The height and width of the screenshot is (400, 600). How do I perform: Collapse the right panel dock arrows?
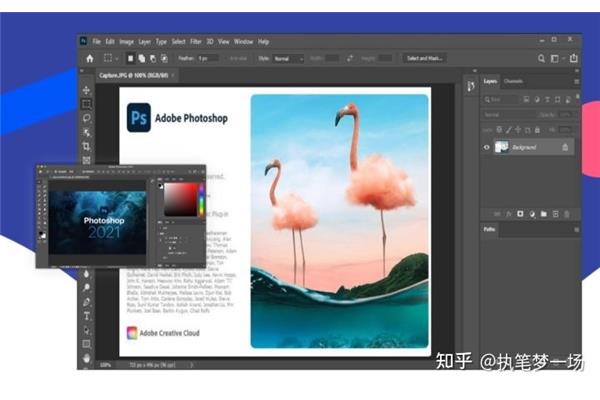(x=577, y=71)
